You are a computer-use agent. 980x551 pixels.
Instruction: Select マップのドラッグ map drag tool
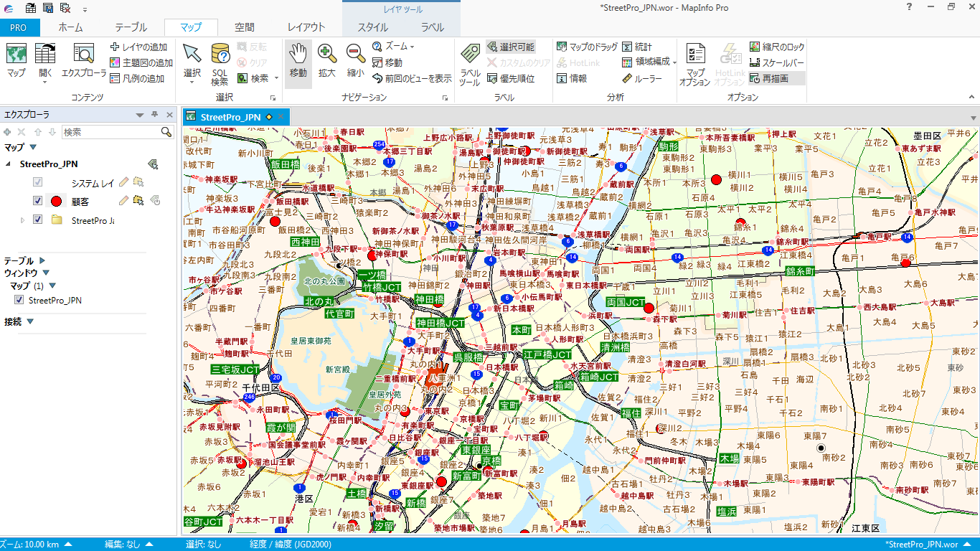click(587, 47)
